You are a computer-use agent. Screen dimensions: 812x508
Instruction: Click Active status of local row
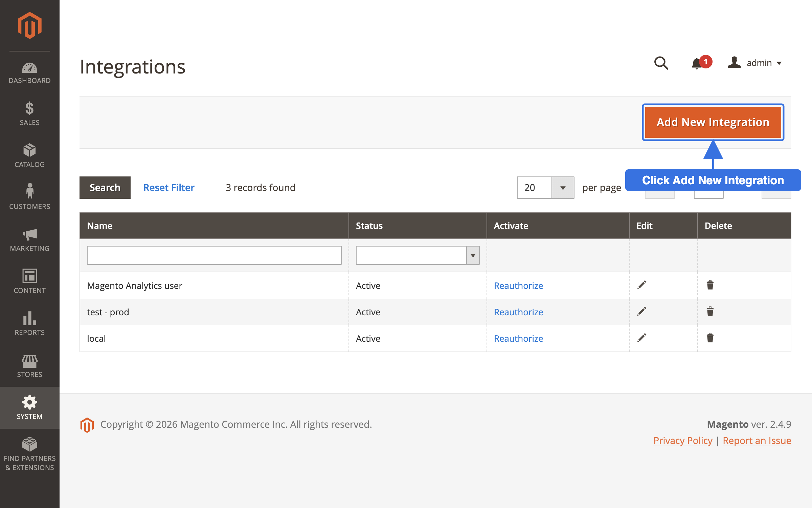(x=368, y=338)
